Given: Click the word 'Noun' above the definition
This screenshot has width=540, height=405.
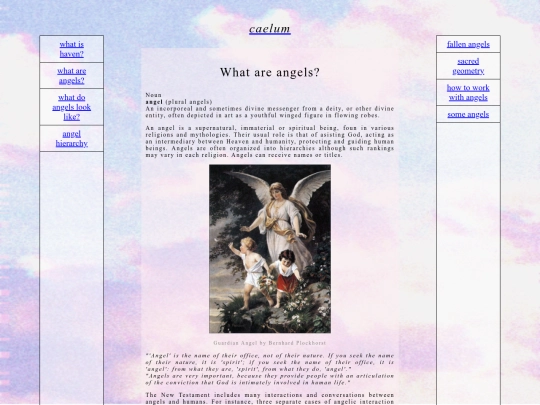Looking at the screenshot, I should (x=153, y=95).
